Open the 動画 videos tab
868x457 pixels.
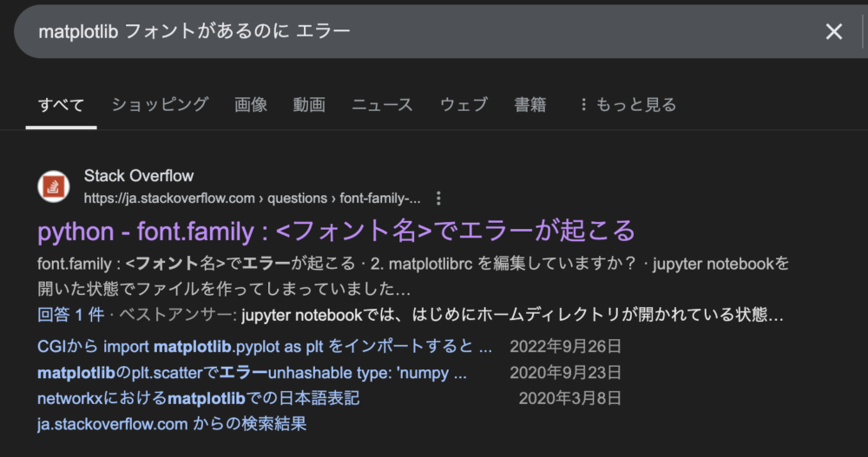tap(309, 105)
